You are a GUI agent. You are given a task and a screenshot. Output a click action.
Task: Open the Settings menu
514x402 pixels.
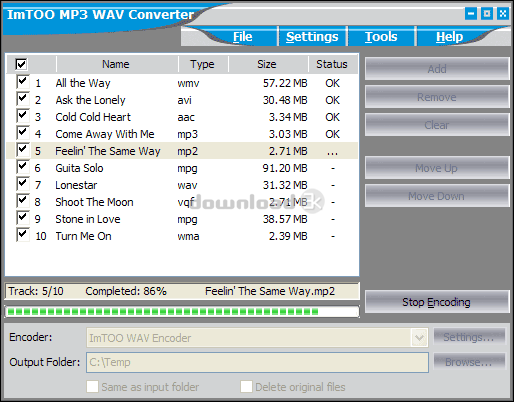coord(312,37)
